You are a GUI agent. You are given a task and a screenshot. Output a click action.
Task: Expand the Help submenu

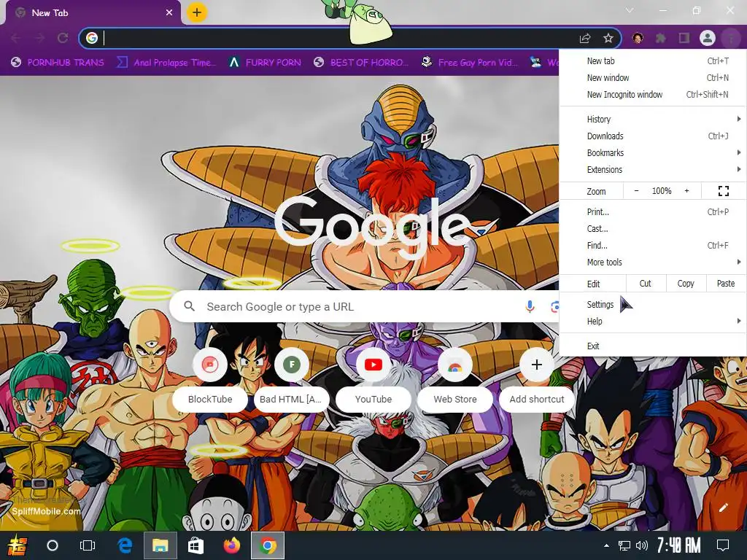(653, 321)
